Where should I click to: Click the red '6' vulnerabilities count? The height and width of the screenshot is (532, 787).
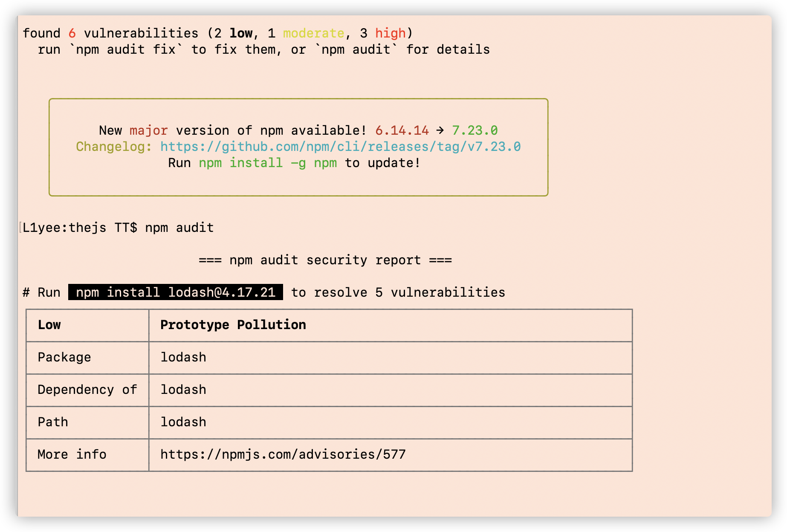point(72,33)
